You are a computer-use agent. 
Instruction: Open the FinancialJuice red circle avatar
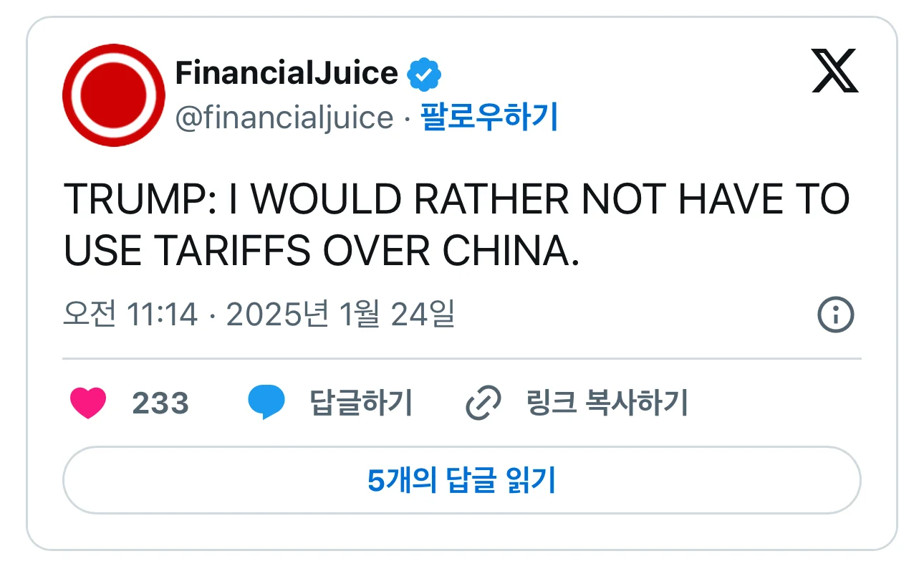113,95
